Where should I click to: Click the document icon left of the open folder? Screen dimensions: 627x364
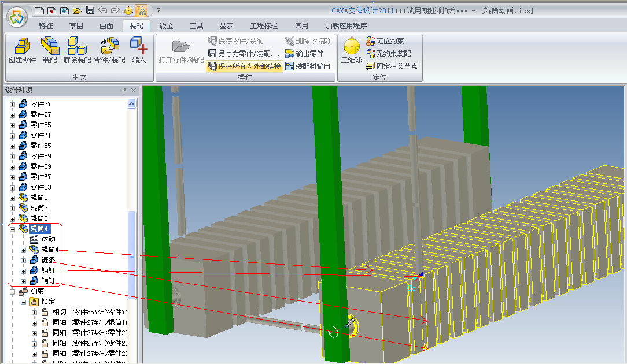64,10
